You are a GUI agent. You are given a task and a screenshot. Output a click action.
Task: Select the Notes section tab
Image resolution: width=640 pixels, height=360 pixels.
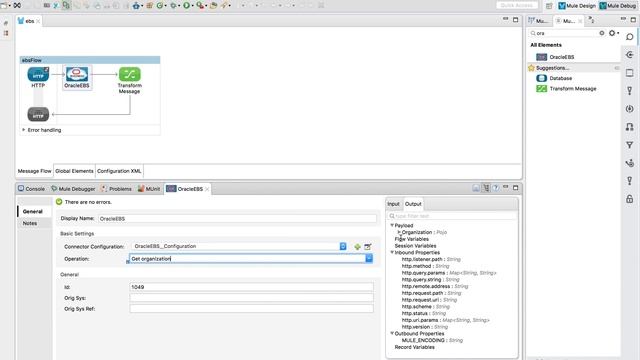click(x=35, y=223)
